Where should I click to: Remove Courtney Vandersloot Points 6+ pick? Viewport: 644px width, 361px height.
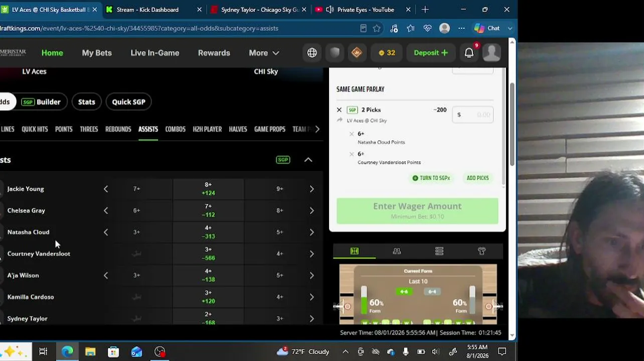(352, 154)
